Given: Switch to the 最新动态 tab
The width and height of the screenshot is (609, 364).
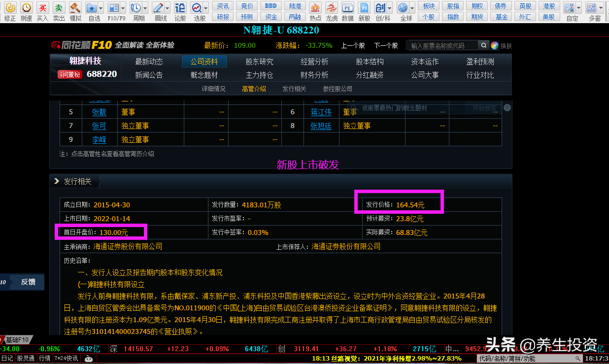Looking at the screenshot, I should pyautogui.click(x=149, y=62).
